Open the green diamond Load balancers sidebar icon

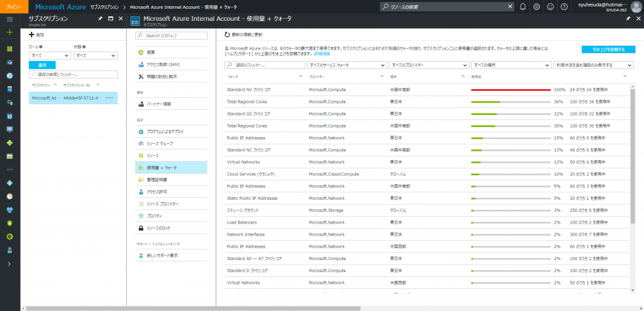coord(10,143)
